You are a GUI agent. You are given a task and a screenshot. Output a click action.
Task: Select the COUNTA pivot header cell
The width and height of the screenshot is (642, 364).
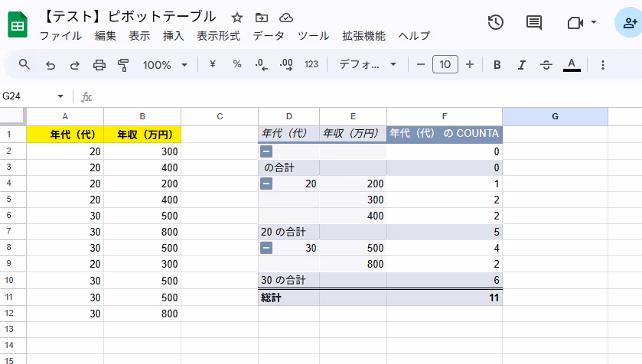click(x=445, y=134)
